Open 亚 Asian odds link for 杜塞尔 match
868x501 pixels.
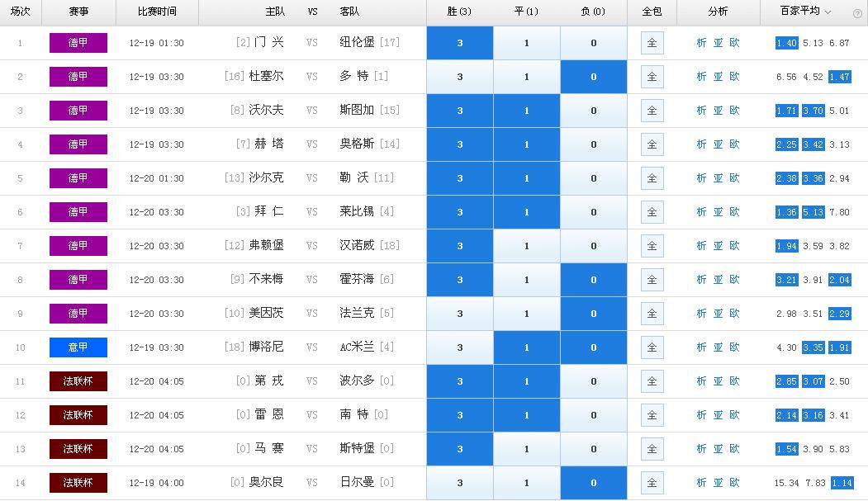coord(718,76)
